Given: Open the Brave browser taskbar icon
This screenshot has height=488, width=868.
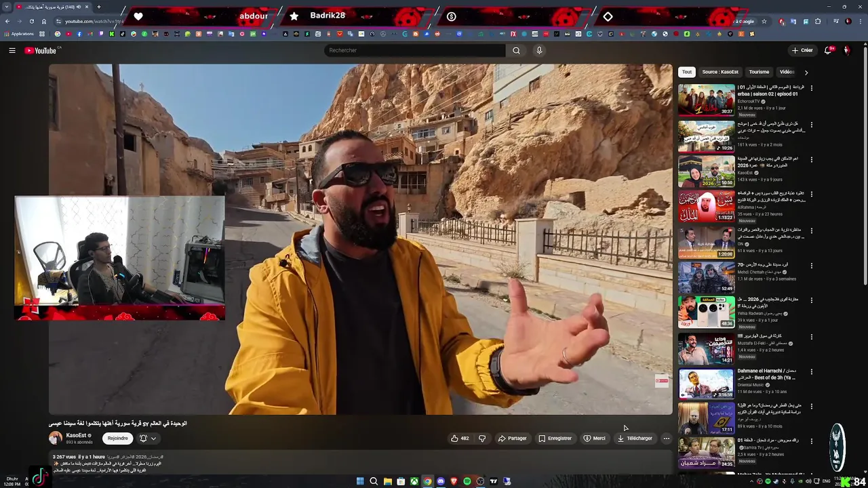Looking at the screenshot, I should pos(454,481).
